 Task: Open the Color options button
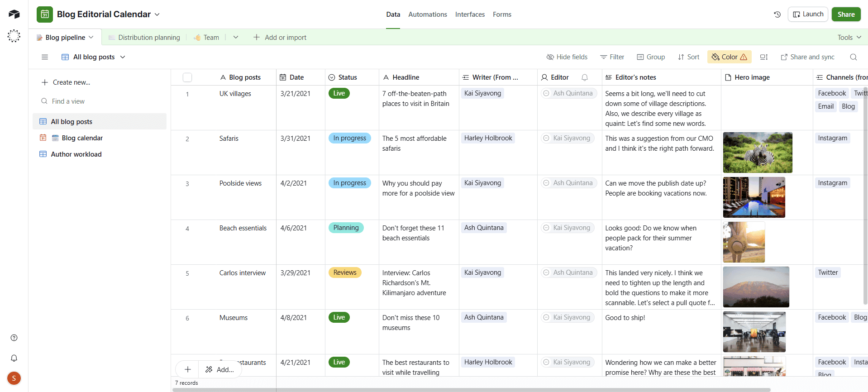729,57
